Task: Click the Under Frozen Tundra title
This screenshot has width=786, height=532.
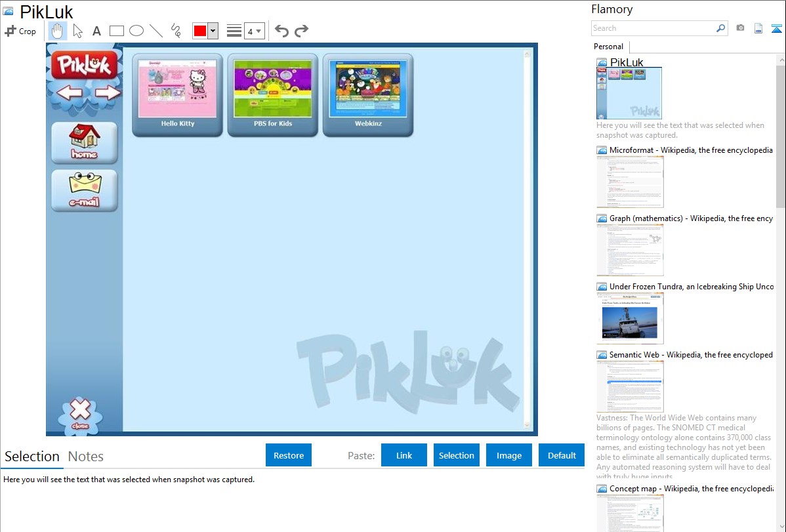Action: (692, 286)
